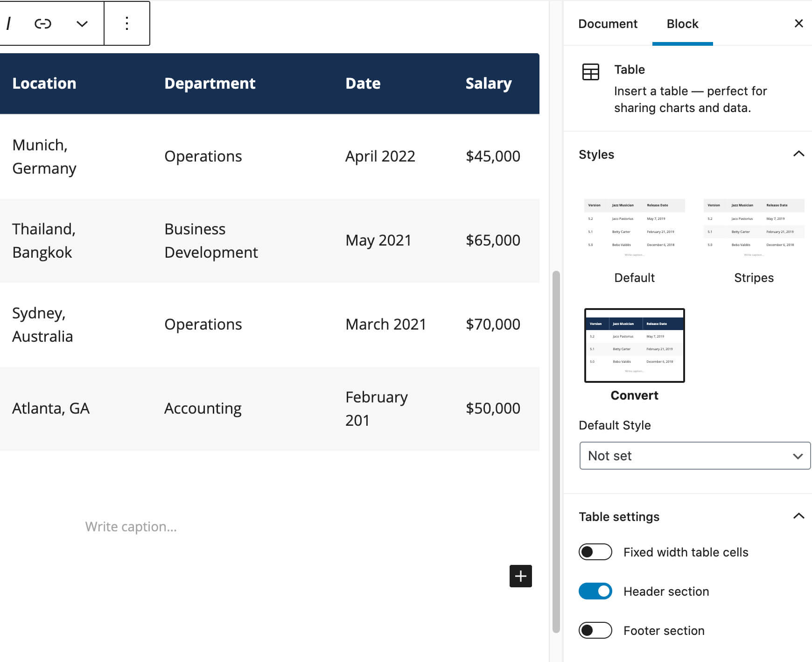Screen dimensions: 812x662
Task: Enable the Footer section toggle
Action: click(x=595, y=630)
